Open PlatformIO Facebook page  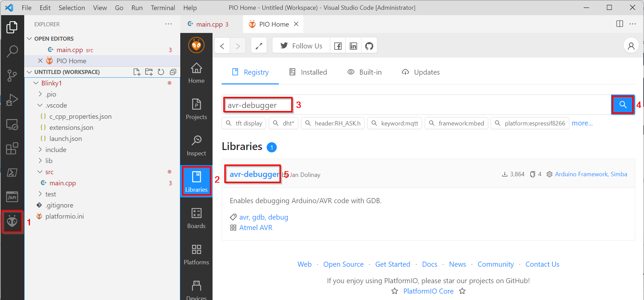338,46
